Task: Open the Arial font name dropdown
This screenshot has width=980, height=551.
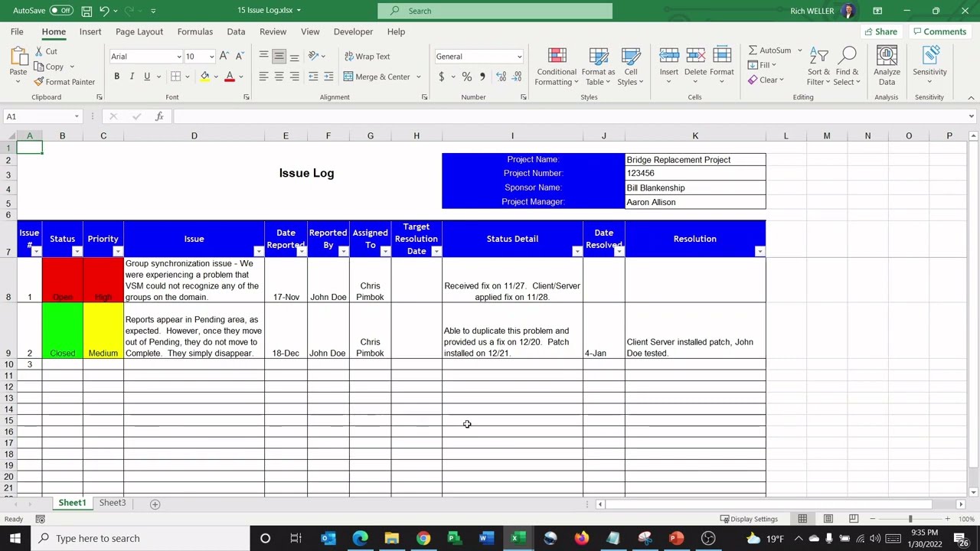Action: click(x=179, y=57)
